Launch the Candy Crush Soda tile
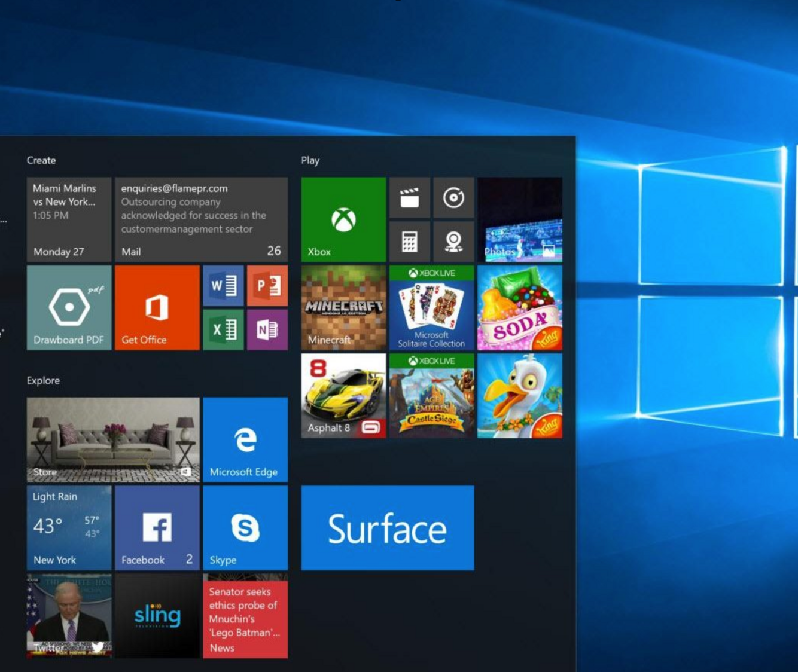The image size is (798, 672). tap(520, 308)
